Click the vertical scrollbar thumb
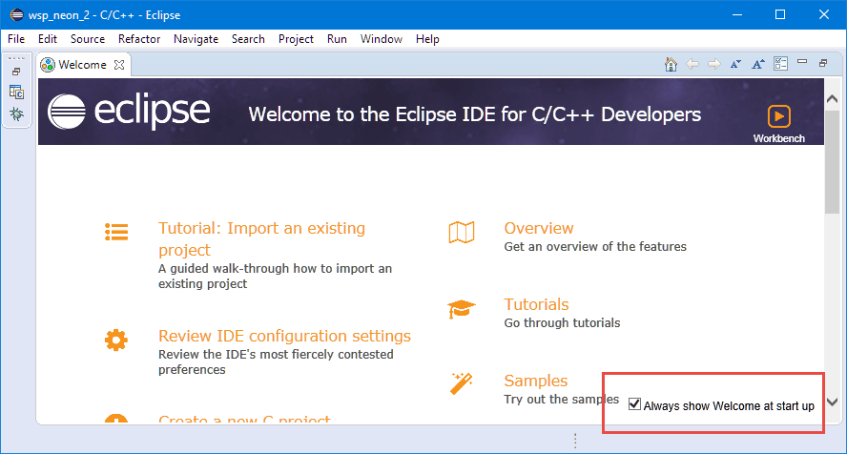 pos(832,164)
